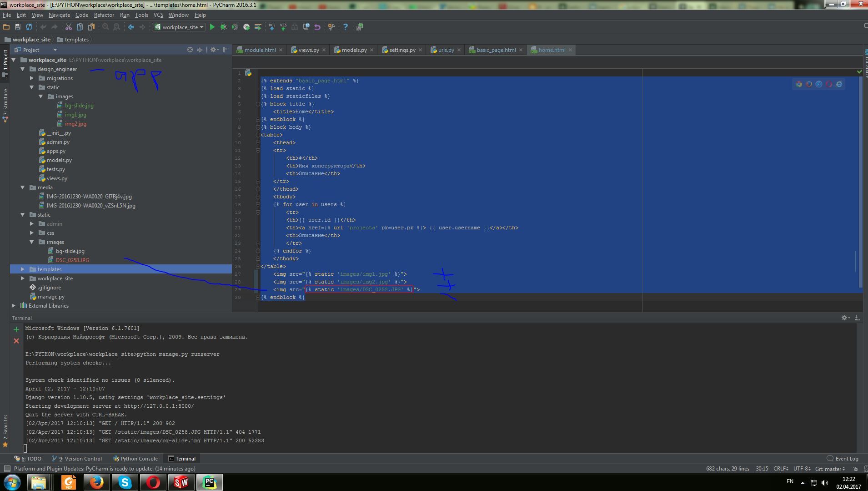Click the Show History clock icon

[306, 27]
